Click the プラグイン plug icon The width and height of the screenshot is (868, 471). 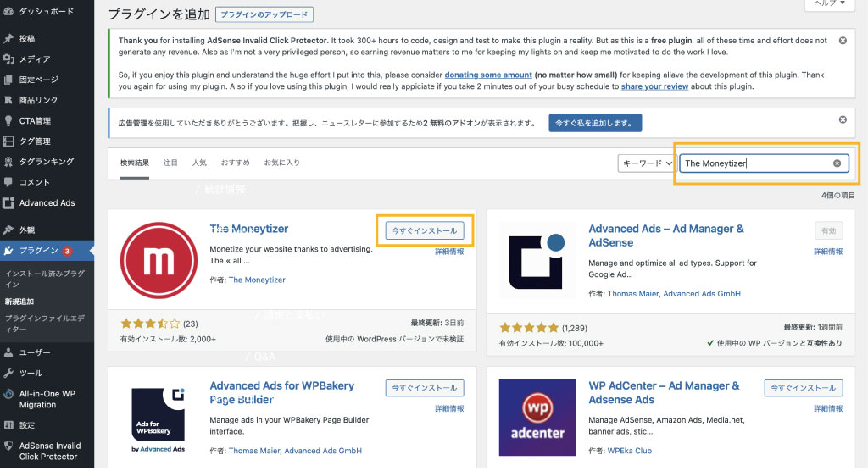click(x=8, y=251)
